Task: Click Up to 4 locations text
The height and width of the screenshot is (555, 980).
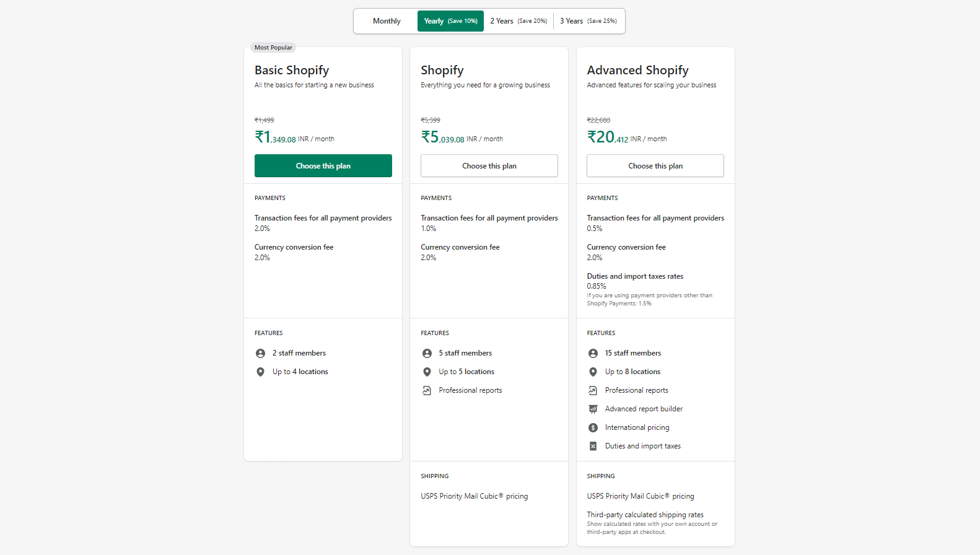Action: point(300,372)
